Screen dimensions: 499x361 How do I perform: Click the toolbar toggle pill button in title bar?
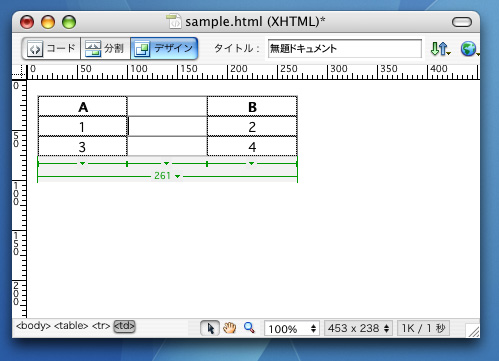(x=462, y=22)
